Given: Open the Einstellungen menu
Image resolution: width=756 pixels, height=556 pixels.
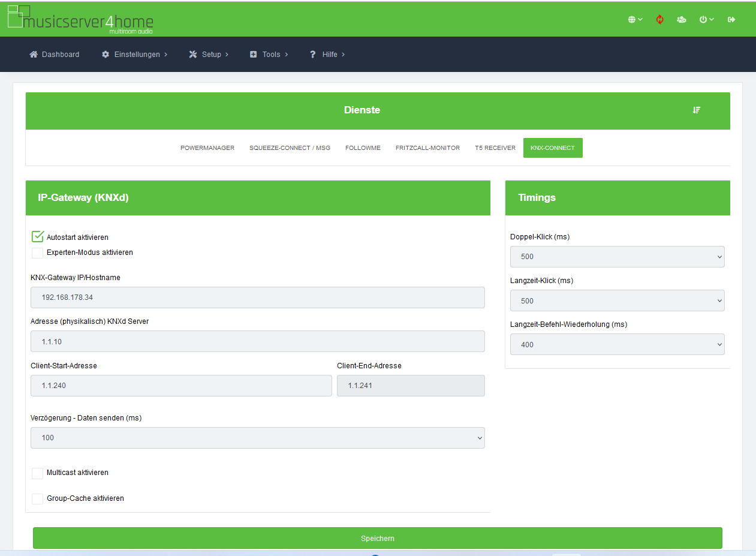Looking at the screenshot, I should pos(134,55).
